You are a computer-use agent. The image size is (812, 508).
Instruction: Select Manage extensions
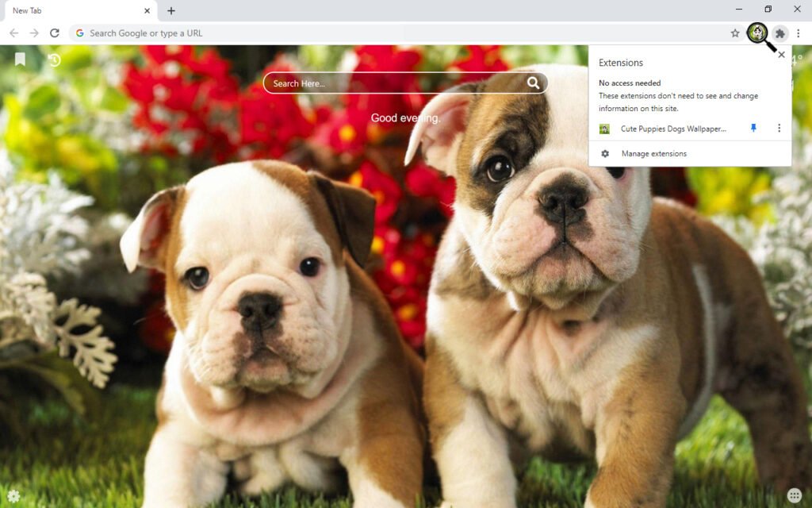[653, 153]
